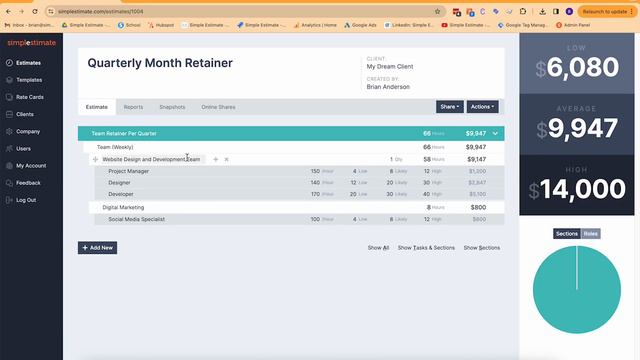Open Estimates in the sidebar
Screen dimensions: 640x360
pyautogui.click(x=23, y=63)
